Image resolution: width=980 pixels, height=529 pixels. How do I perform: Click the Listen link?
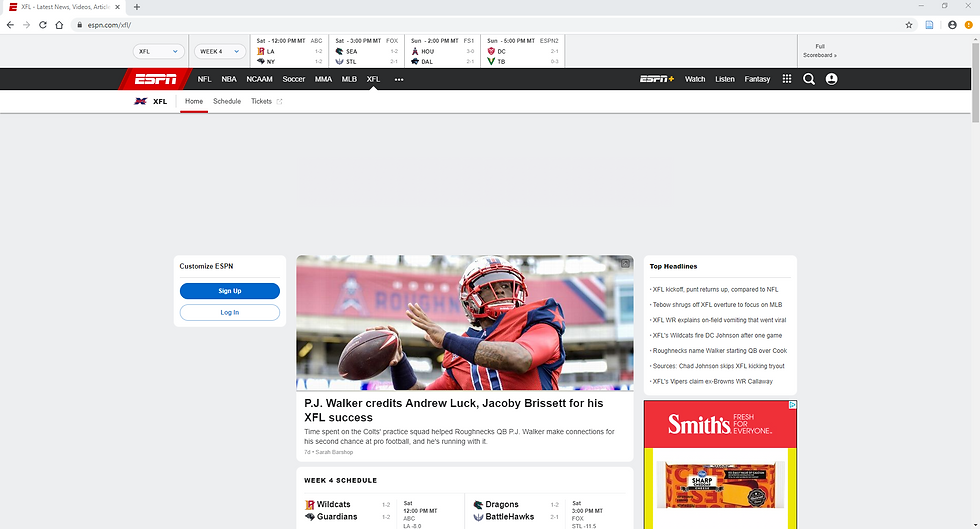725,79
